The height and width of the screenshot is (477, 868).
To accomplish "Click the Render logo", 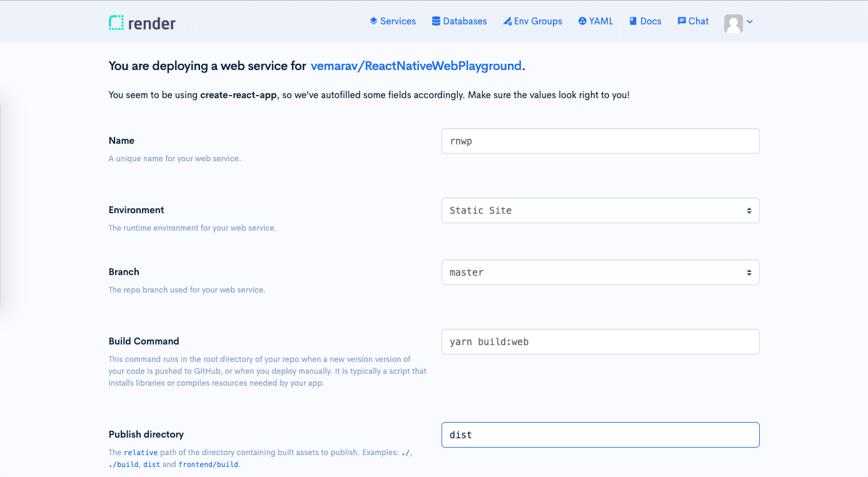I will tap(142, 23).
